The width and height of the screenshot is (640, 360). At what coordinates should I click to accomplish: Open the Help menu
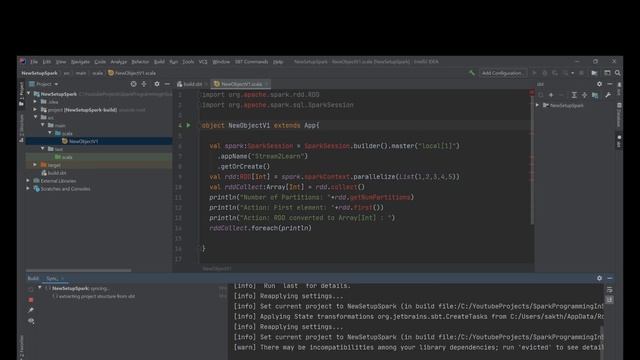click(x=278, y=62)
